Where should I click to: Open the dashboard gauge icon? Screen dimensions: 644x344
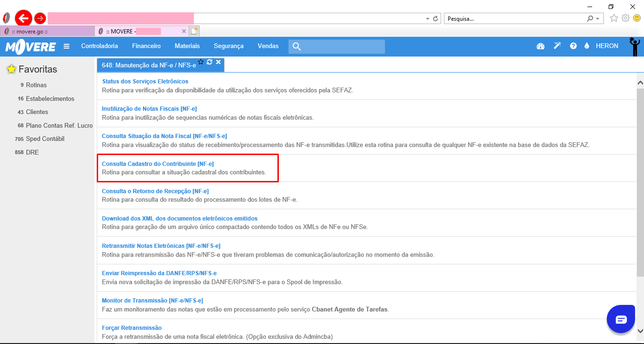[541, 46]
